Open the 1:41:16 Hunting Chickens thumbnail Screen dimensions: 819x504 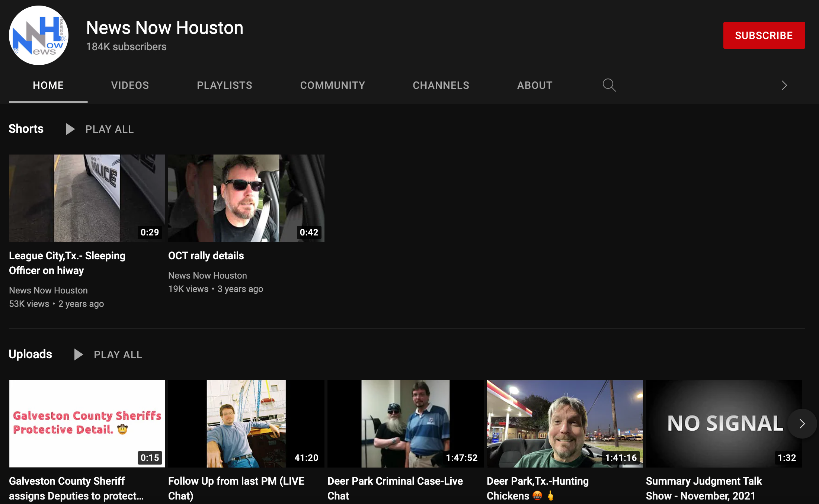pyautogui.click(x=565, y=424)
